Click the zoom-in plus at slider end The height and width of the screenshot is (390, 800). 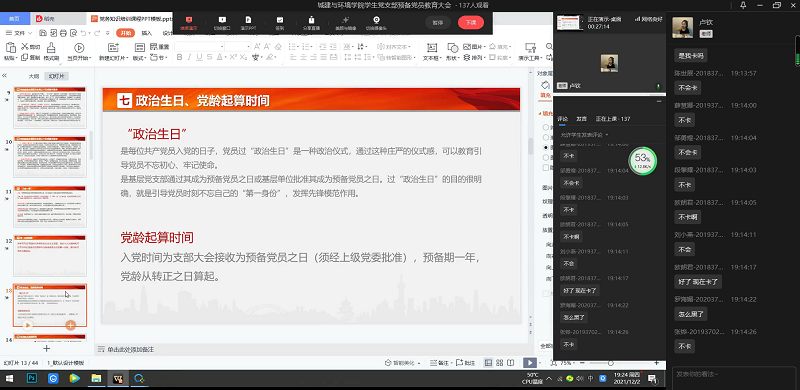coord(657,363)
